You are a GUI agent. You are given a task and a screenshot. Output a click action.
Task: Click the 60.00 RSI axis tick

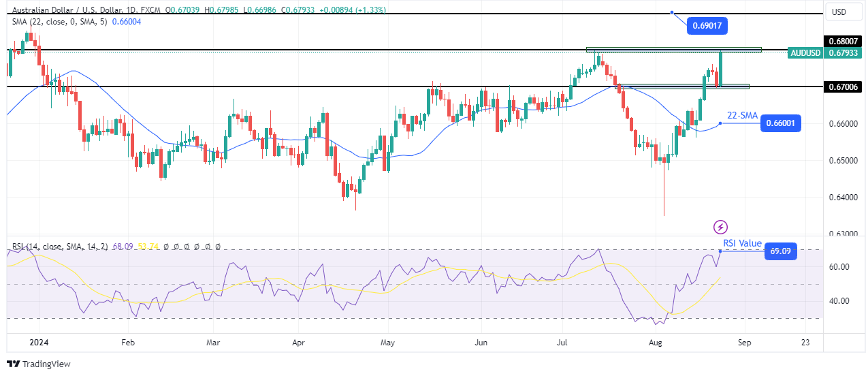click(838, 267)
